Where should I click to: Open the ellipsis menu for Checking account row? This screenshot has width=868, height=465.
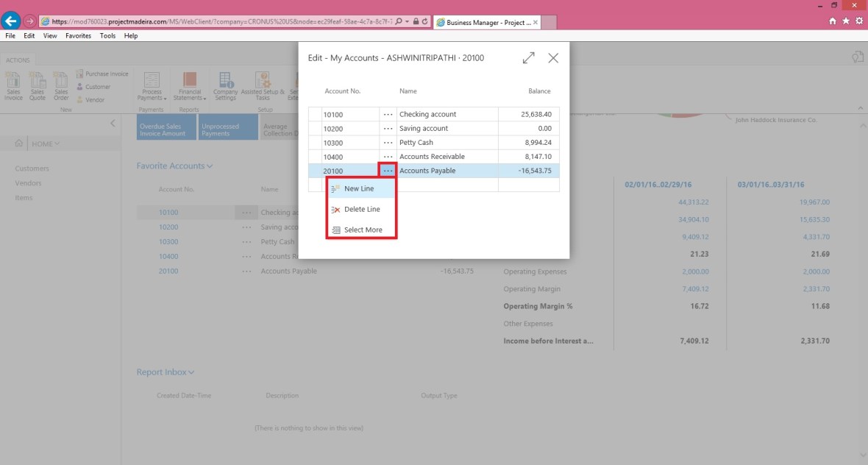tap(388, 115)
